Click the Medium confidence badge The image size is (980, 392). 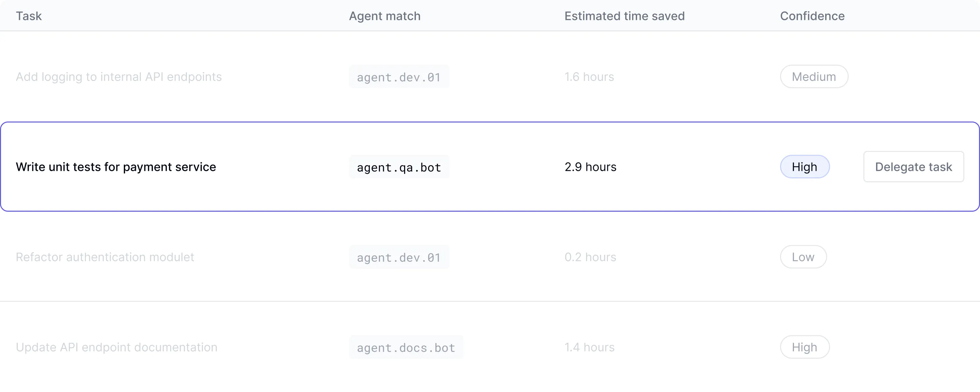pos(814,76)
